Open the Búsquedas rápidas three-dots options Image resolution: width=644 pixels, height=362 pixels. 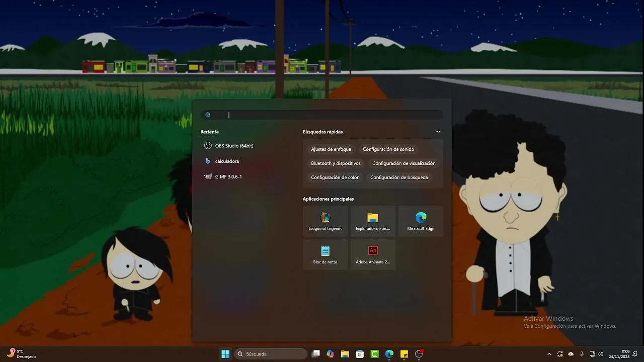438,132
